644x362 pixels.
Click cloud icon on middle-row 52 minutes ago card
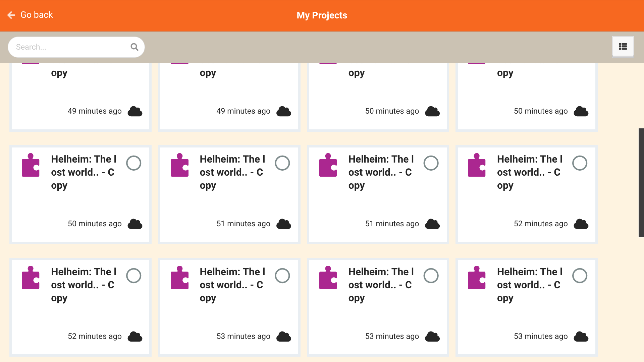[581, 224]
